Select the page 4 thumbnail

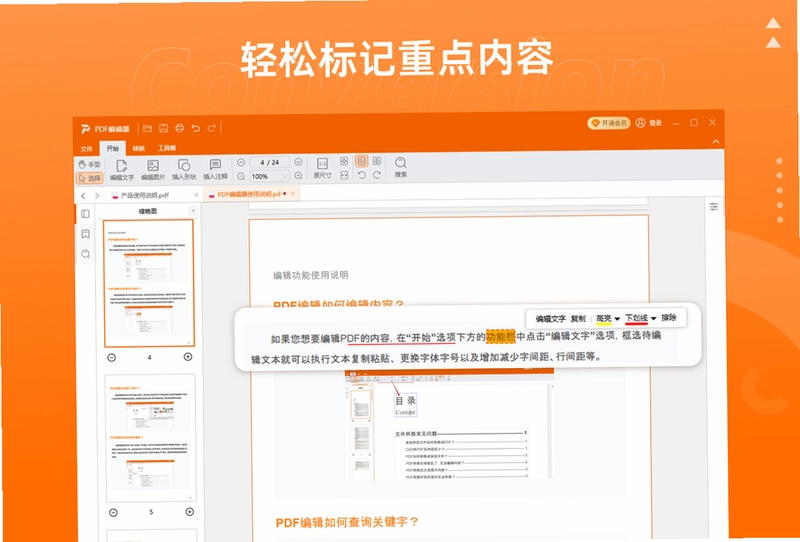(x=149, y=283)
